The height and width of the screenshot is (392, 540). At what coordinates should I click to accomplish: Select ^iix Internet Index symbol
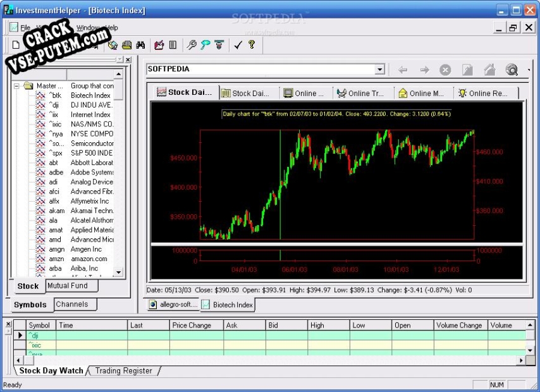point(74,114)
